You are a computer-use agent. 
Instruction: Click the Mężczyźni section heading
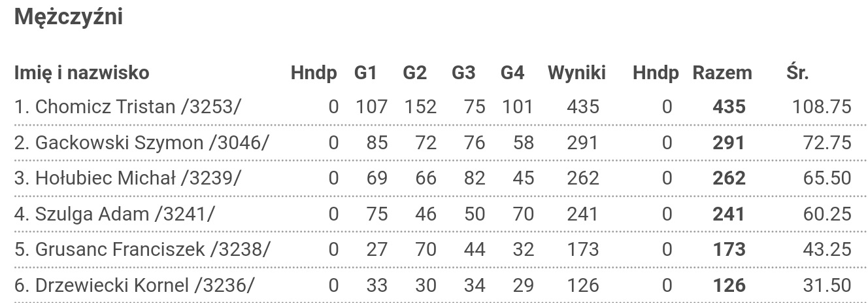[69, 17]
